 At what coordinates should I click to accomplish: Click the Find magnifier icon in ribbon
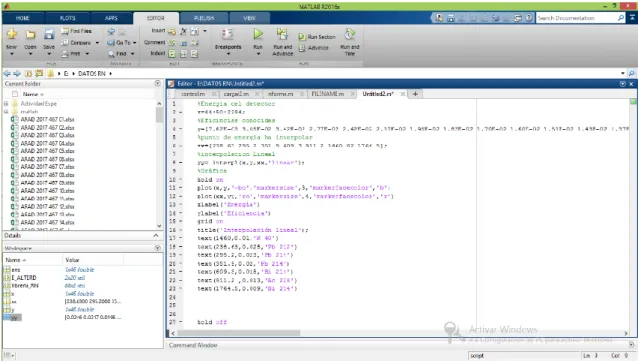[x=111, y=54]
